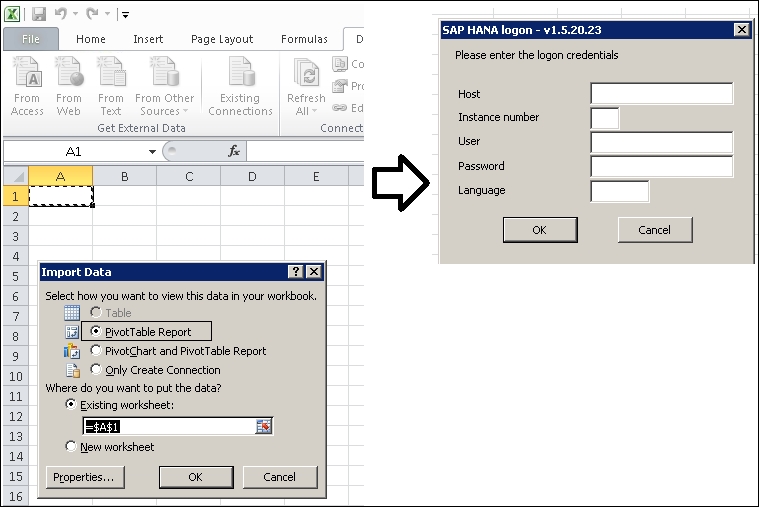
Task: Click the Host input field
Action: 662,93
